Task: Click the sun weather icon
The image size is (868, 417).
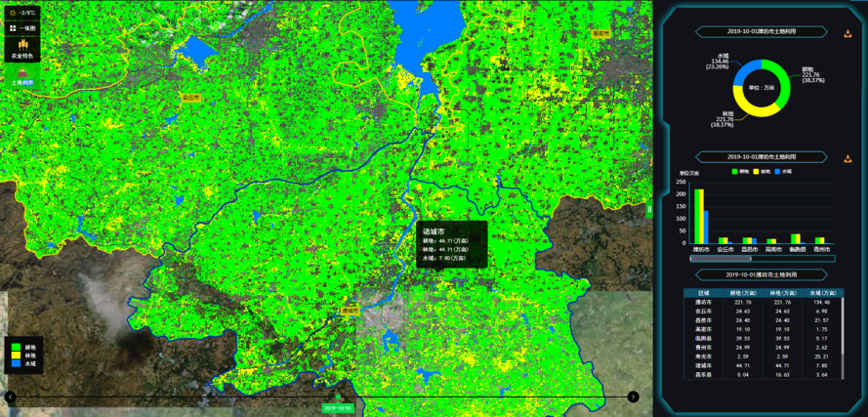Action: (12, 13)
